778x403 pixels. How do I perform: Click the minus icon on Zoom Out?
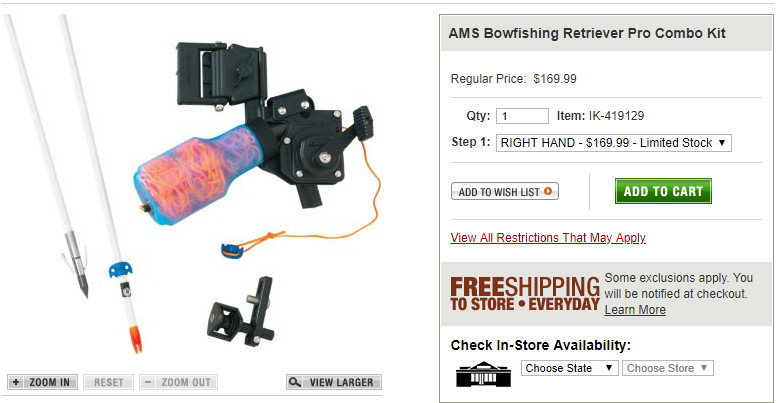tap(148, 382)
